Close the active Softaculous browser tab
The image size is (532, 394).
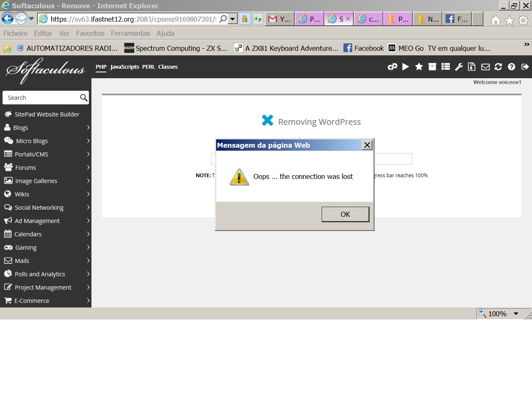[348, 19]
